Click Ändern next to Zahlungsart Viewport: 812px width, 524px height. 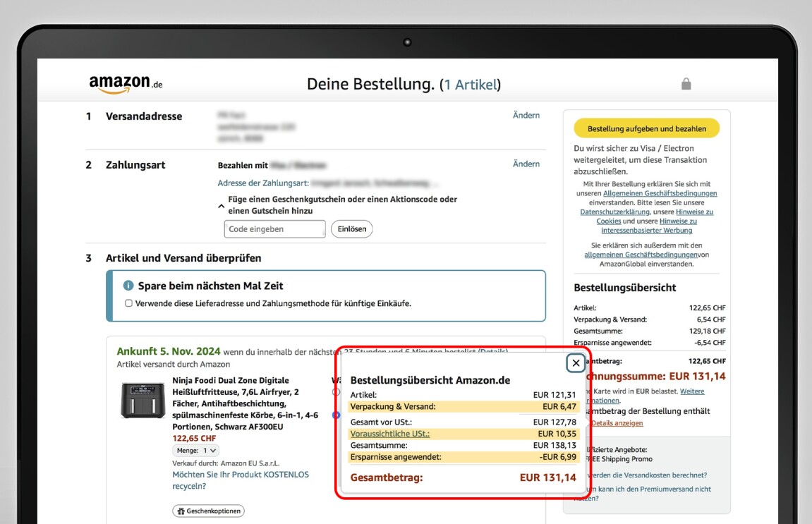pyautogui.click(x=526, y=164)
